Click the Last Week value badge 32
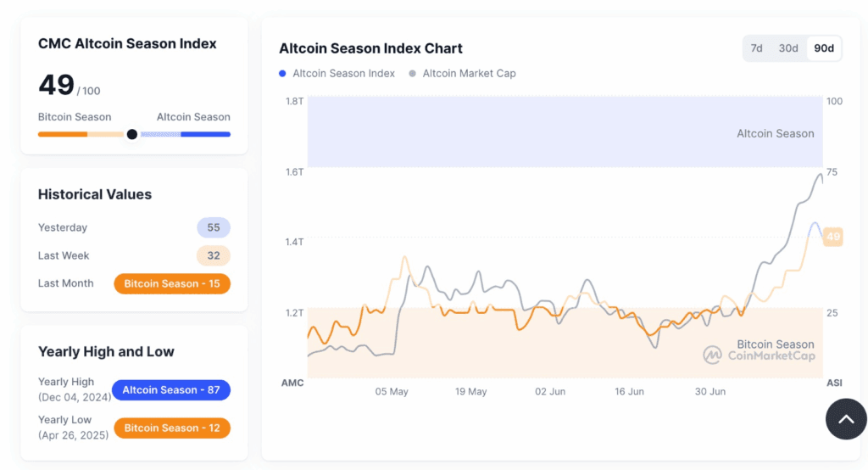Viewport: 868px width, 470px height. coord(214,255)
